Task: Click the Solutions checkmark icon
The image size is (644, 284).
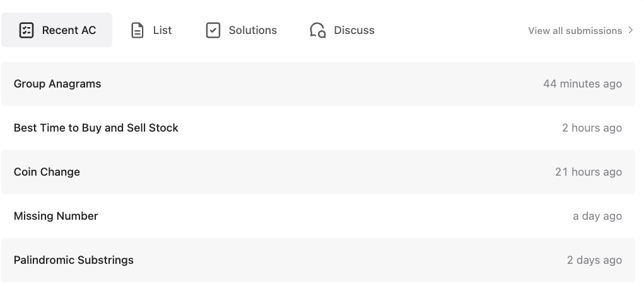Action: (213, 30)
